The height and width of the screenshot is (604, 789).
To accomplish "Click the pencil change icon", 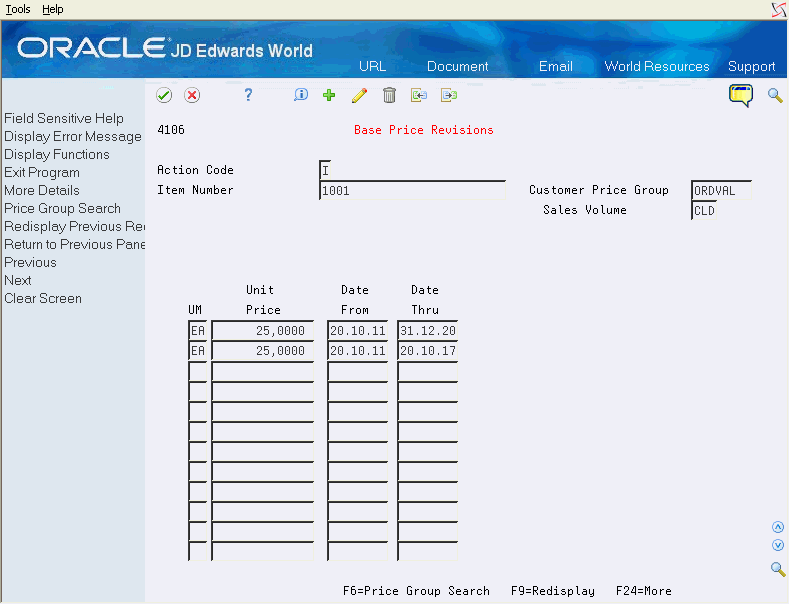I will click(359, 95).
